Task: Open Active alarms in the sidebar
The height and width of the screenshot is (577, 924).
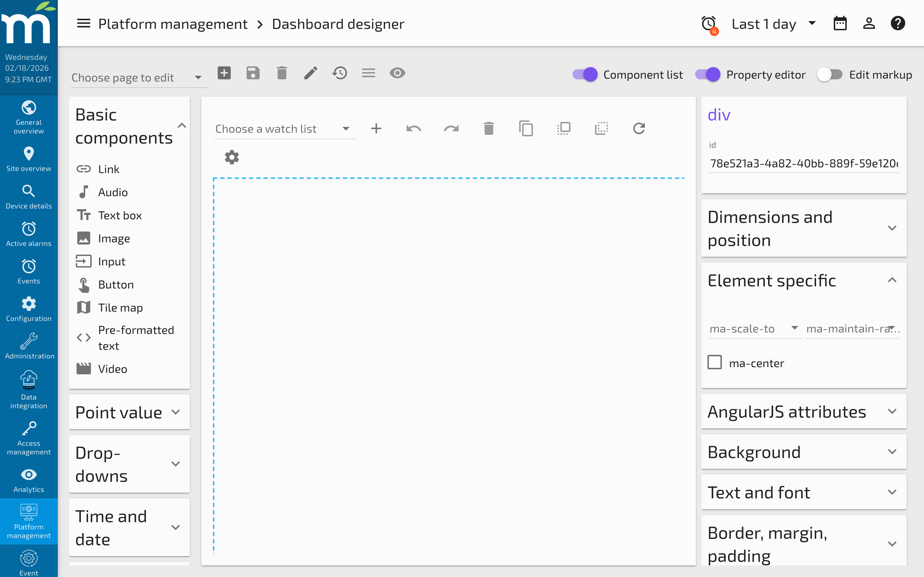Action: click(29, 233)
